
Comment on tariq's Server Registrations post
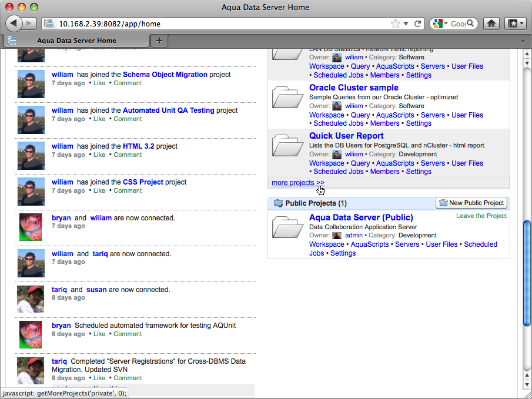coord(128,378)
